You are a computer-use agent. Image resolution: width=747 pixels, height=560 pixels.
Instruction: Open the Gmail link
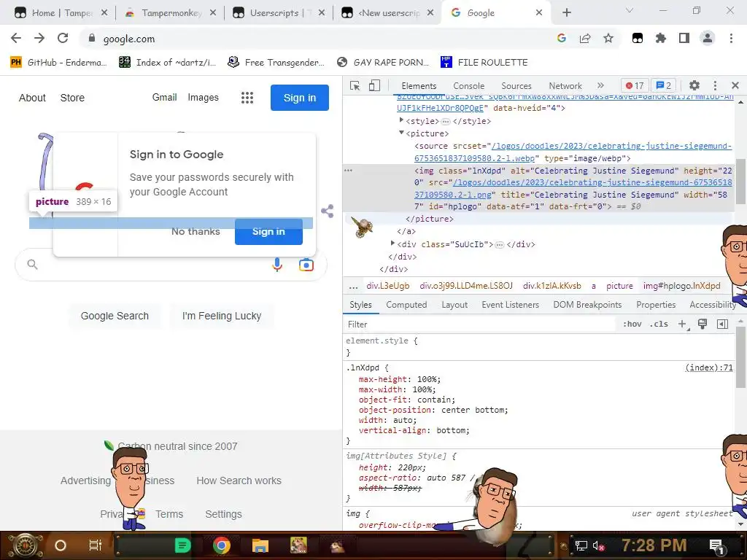164,97
